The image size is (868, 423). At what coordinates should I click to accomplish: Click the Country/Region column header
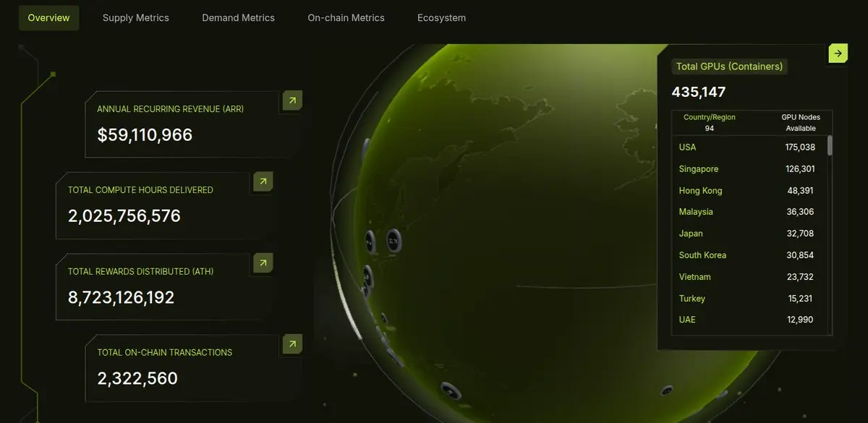point(710,117)
